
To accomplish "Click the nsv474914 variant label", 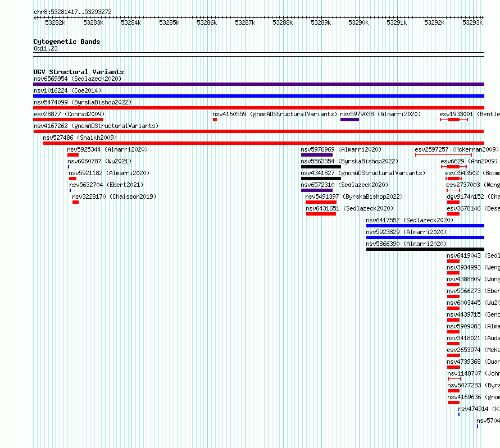I will click(479, 409).
